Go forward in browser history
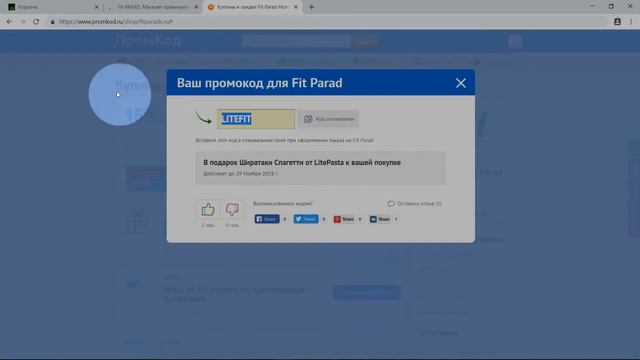640x360 pixels. point(22,22)
